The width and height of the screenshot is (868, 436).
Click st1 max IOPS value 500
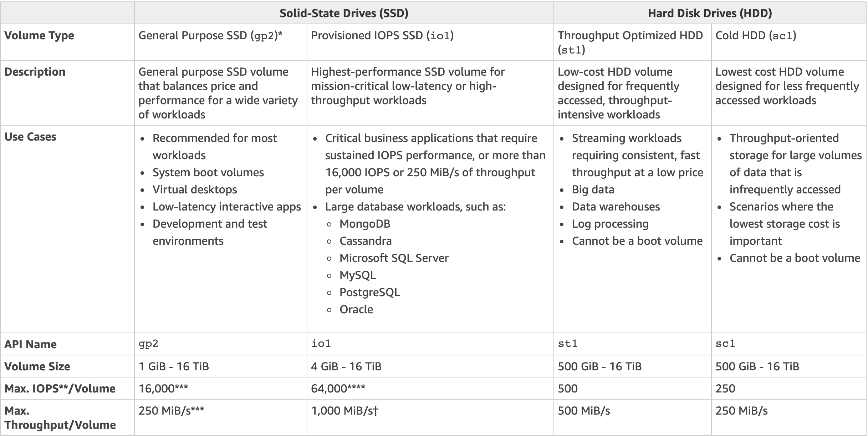568,389
